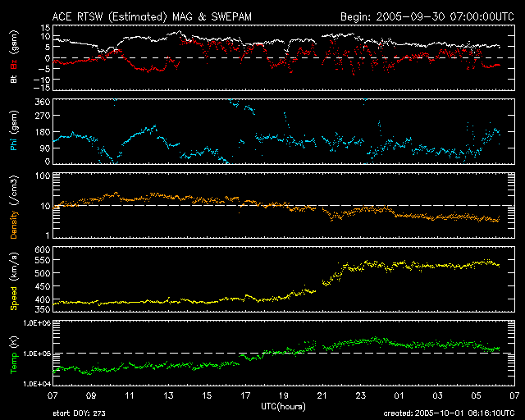Click the 180 tick on the Phi axis
This screenshot has height=420, width=525.
[x=43, y=132]
